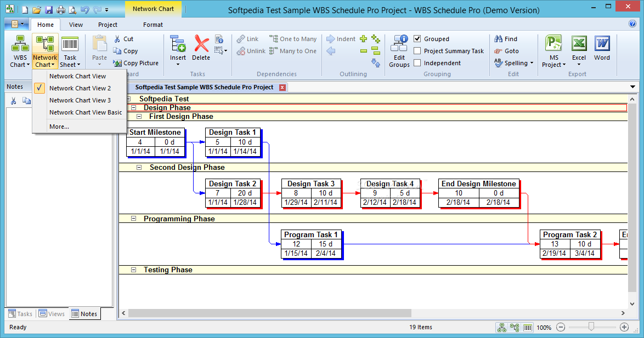Viewport: 644px width, 338px height.
Task: Cut the selection with the scissors in the ribbon
Action: coord(123,39)
